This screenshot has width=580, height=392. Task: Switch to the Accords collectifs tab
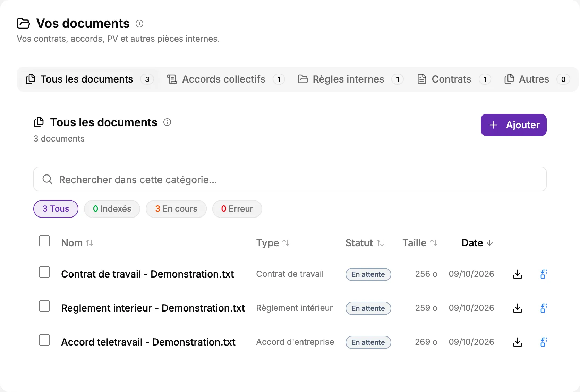click(x=226, y=79)
